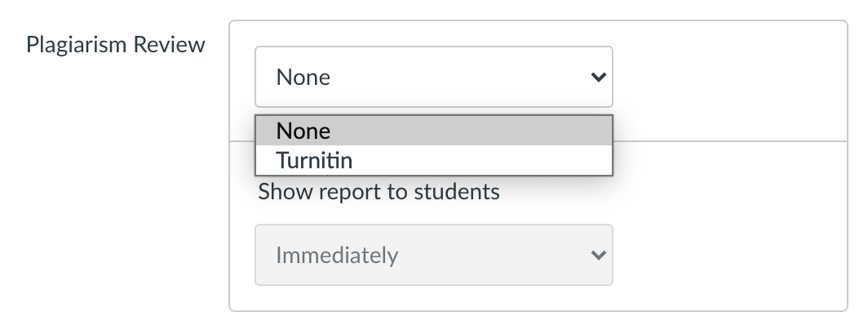868x330 pixels.
Task: Click the Plagiarism Review label
Action: (x=116, y=44)
